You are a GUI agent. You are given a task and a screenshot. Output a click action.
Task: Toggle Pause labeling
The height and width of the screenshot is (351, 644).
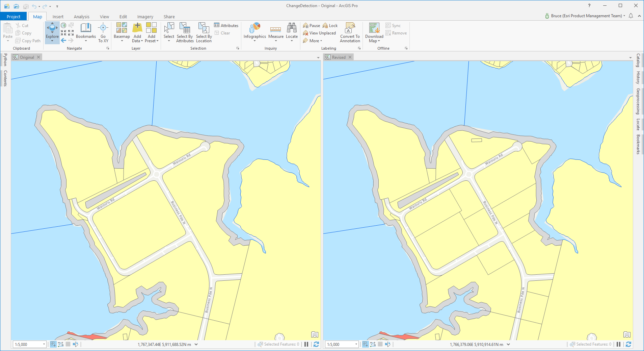311,25
